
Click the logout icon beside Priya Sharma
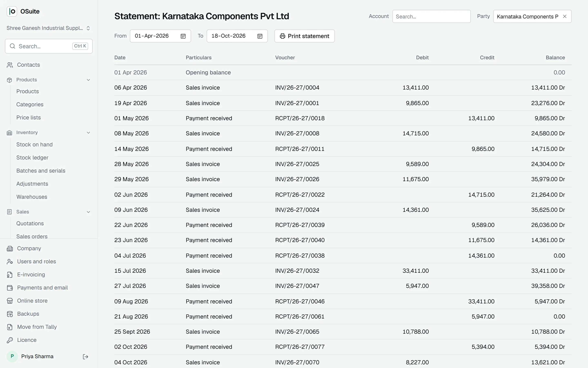pos(86,357)
